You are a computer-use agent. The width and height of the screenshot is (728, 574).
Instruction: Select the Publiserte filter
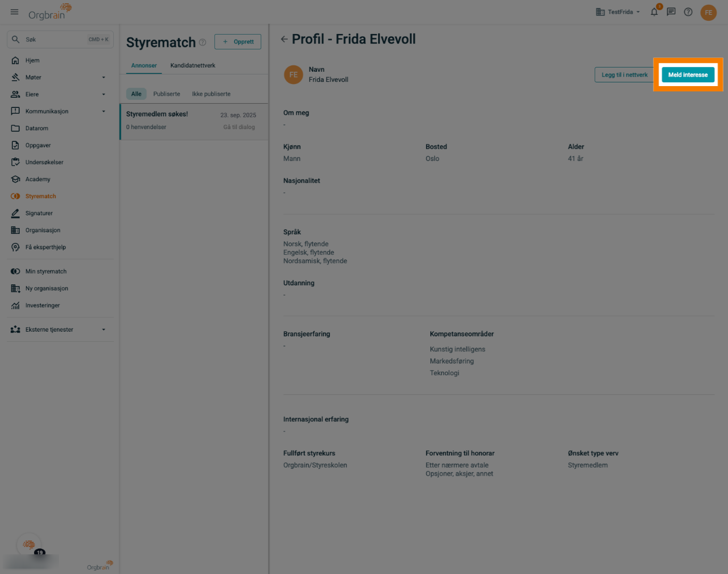167,94
